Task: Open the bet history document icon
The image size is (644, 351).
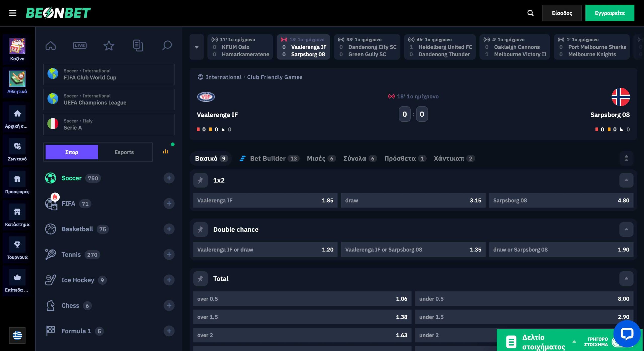Action: tap(138, 45)
